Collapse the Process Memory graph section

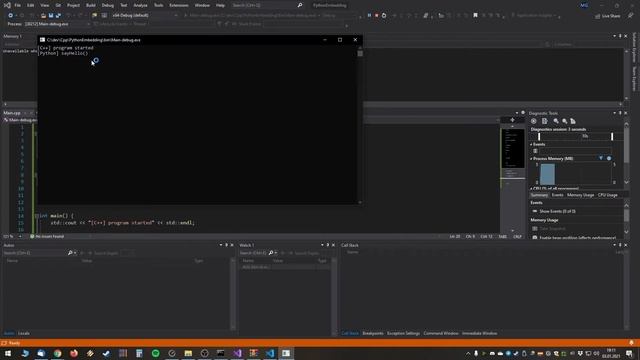pyautogui.click(x=531, y=159)
